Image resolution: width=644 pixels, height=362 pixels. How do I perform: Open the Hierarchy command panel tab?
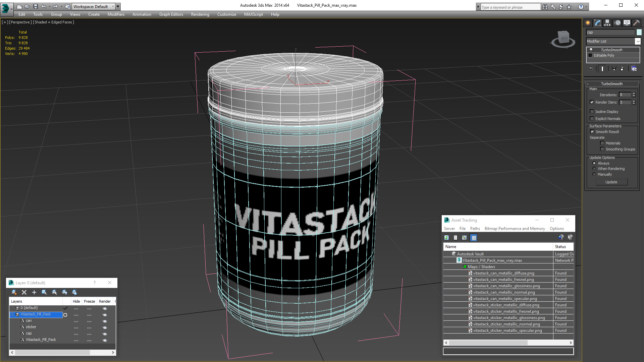pyautogui.click(x=607, y=23)
